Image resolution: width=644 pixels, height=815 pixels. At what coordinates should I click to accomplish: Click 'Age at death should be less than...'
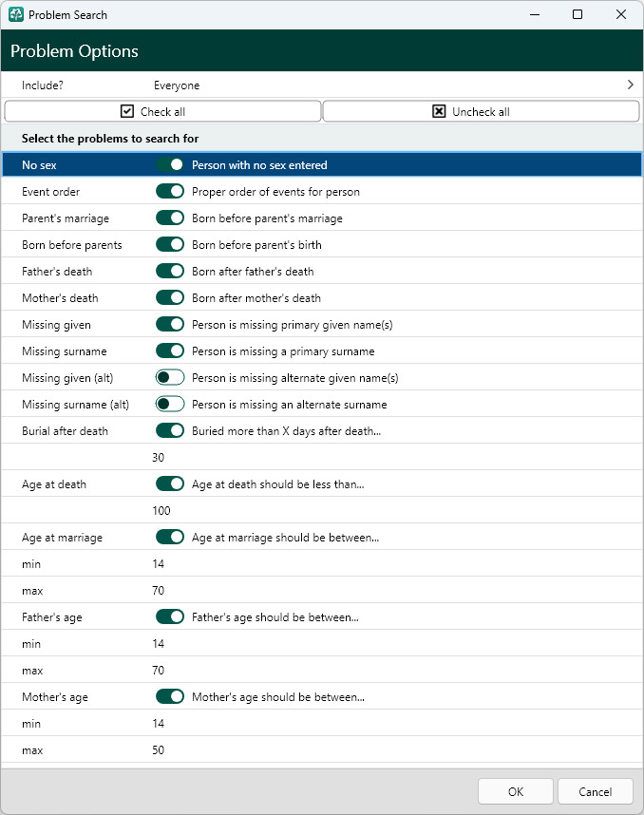278,483
